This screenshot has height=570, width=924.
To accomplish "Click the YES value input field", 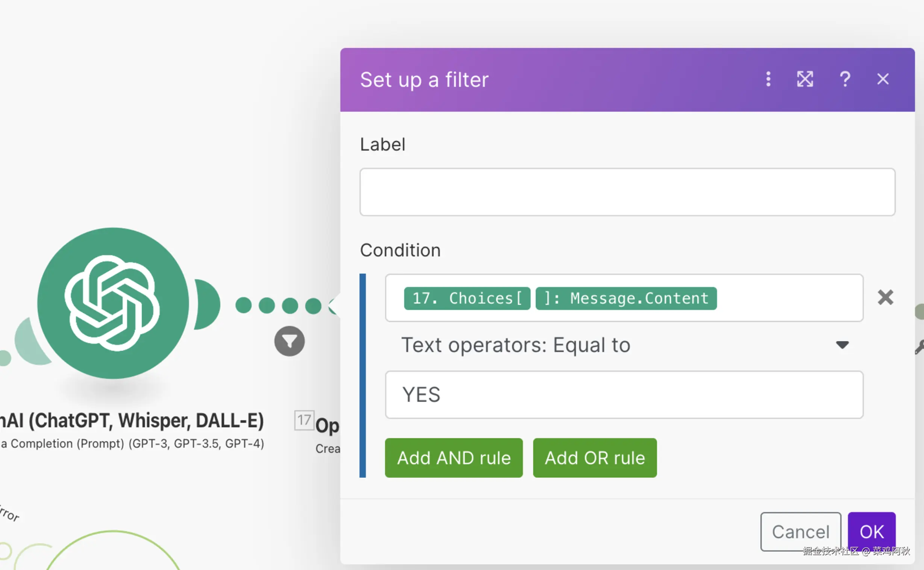I will coord(624,395).
